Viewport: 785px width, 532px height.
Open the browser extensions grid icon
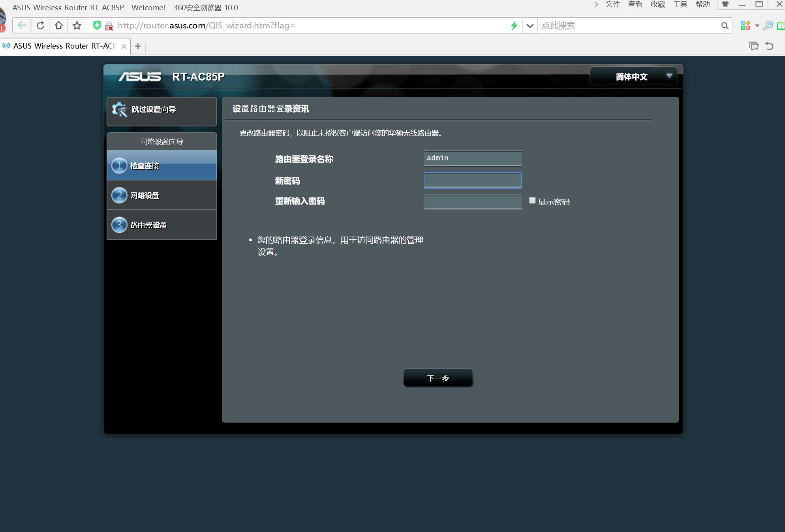[745, 26]
